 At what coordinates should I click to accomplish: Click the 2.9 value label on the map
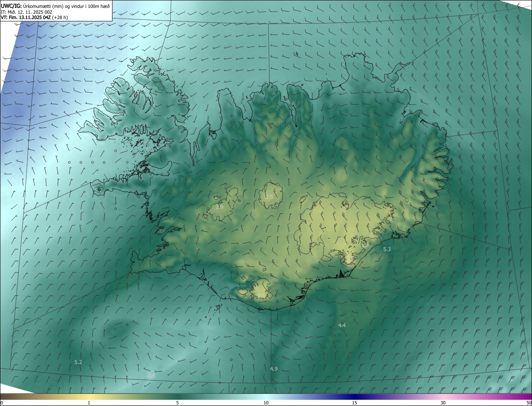220,206
